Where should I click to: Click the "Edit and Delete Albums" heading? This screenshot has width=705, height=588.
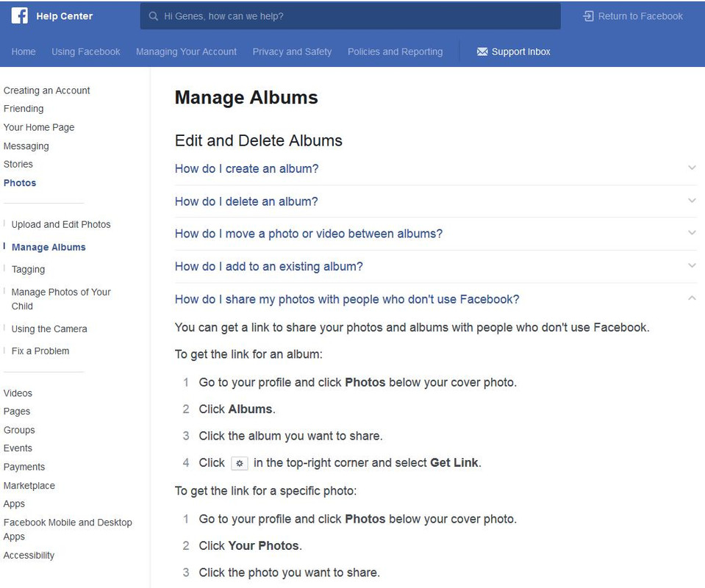[259, 140]
